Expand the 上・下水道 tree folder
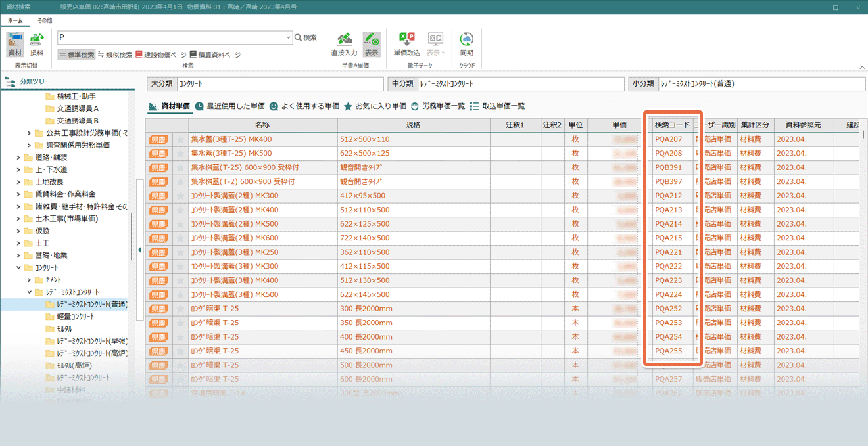Image resolution: width=868 pixels, height=446 pixels. (18, 169)
